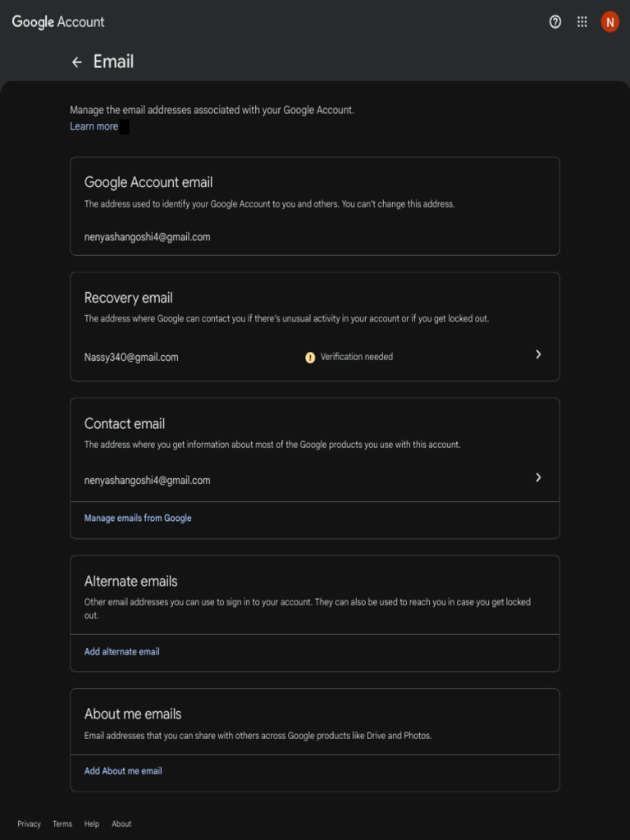Viewport: 630px width, 840px height.
Task: Go back using the arrow beside Email
Action: 77,62
